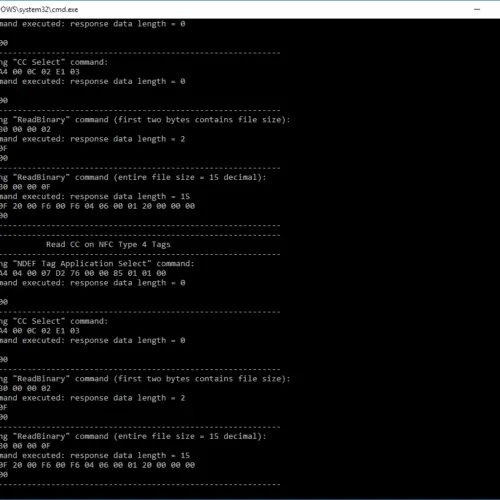The image size is (500, 500).
Task: Click the system32\cmd.exe title bar text
Action: pyautogui.click(x=39, y=10)
